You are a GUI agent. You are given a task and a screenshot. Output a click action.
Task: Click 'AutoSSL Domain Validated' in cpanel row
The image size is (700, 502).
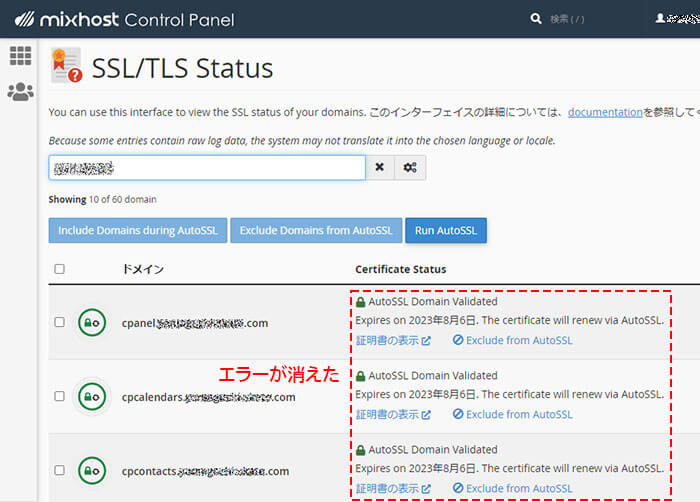tap(433, 302)
